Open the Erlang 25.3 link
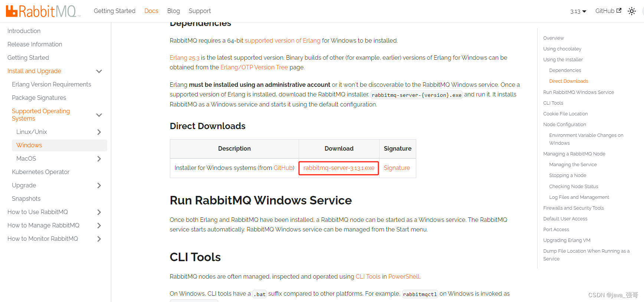The image size is (644, 302). [x=184, y=58]
